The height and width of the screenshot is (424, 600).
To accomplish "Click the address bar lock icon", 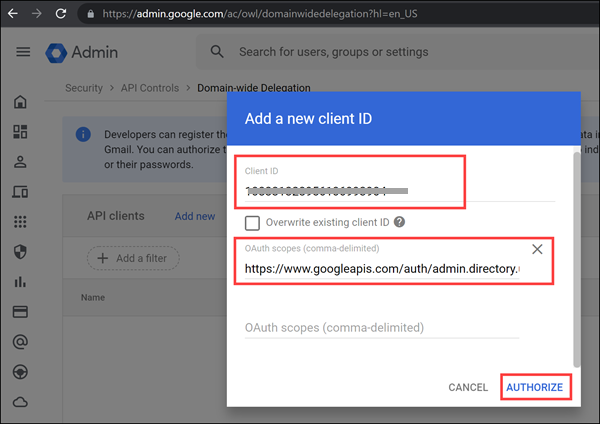I will (90, 14).
